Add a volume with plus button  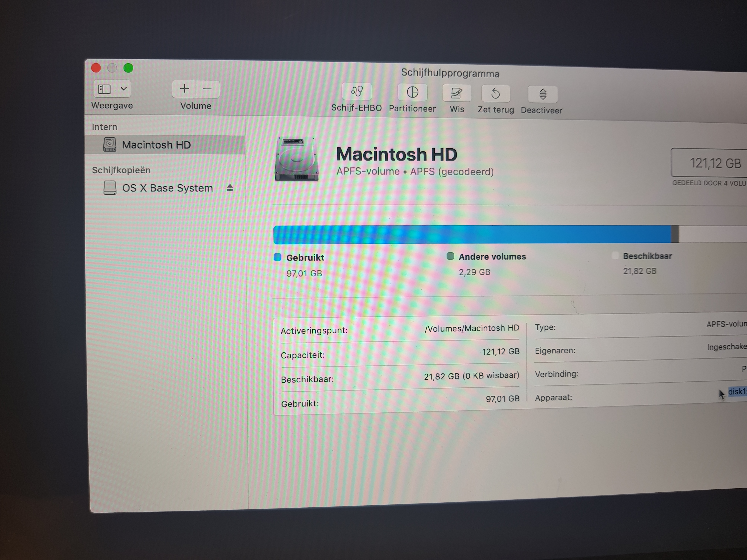pos(184,89)
